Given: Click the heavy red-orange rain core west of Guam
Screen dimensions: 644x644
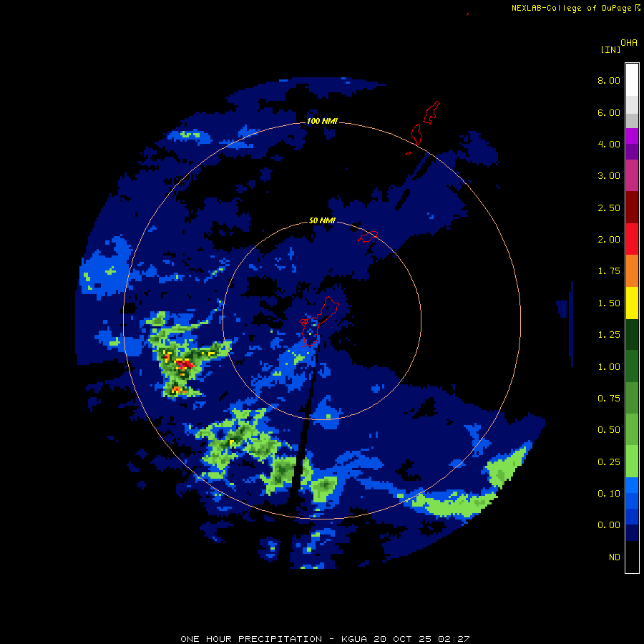Looking at the screenshot, I should tap(185, 364).
